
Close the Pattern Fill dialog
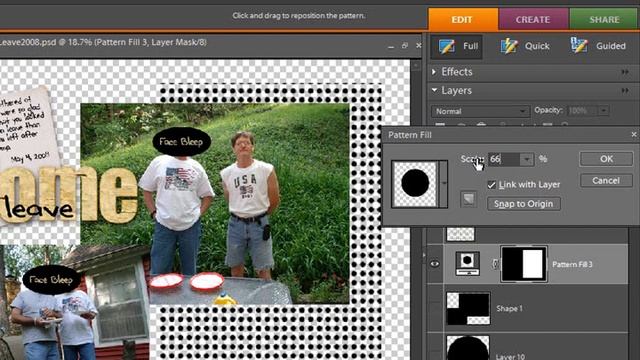[633, 134]
